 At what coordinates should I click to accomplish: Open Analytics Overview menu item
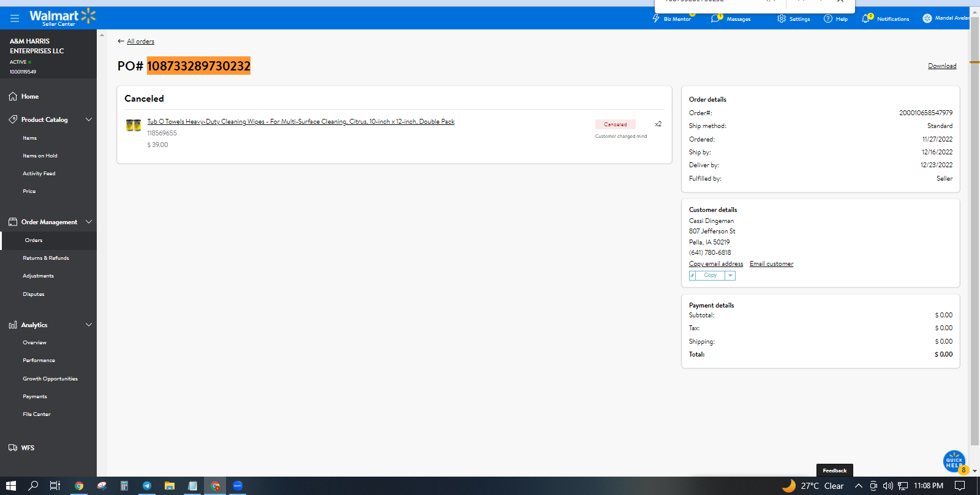tap(35, 342)
